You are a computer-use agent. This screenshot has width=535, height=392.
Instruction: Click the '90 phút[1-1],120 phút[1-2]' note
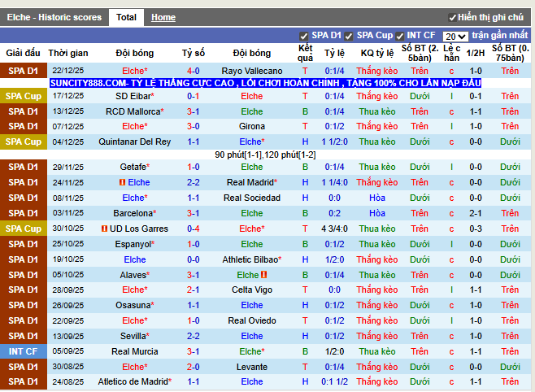pyautogui.click(x=265, y=155)
